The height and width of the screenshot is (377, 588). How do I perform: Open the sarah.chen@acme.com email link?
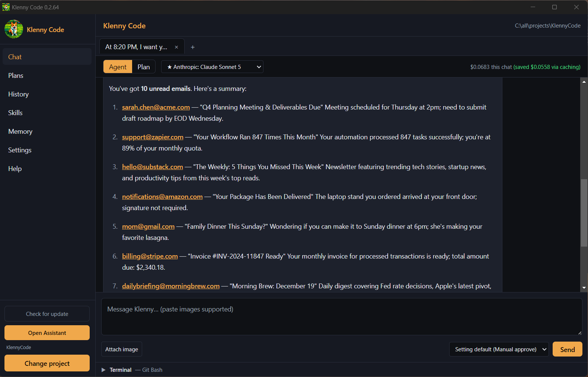pyautogui.click(x=156, y=107)
